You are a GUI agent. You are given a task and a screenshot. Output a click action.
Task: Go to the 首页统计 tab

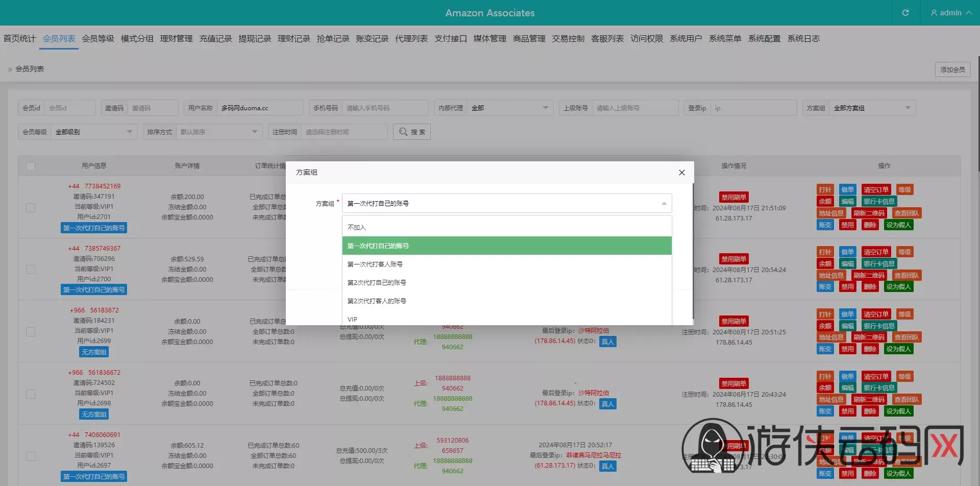coord(19,39)
